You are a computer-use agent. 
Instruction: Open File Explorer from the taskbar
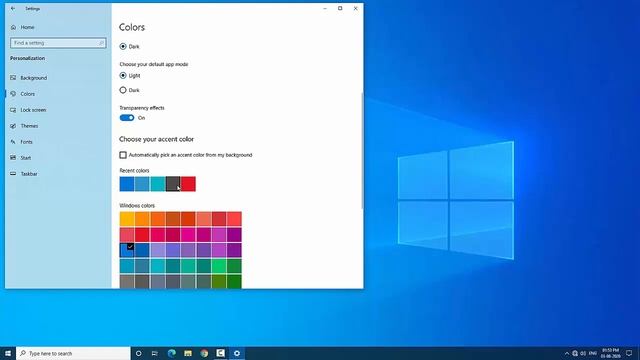[188, 353]
